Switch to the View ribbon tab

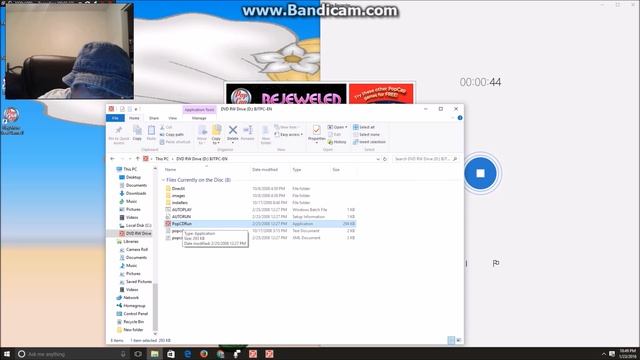(x=173, y=118)
